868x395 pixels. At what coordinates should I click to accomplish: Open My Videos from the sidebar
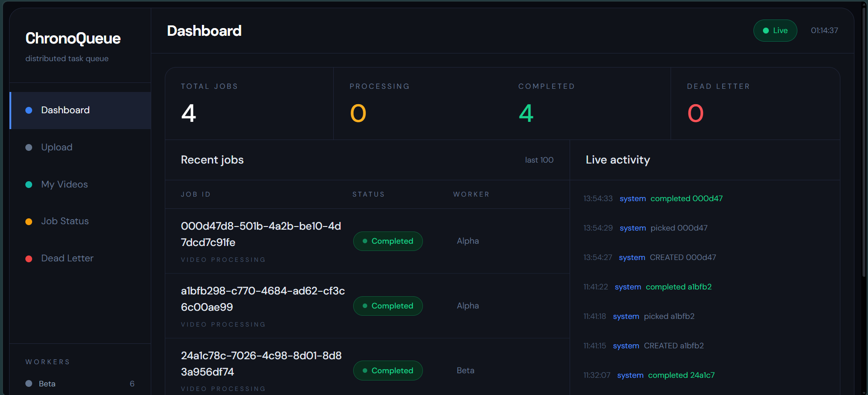[80, 184]
